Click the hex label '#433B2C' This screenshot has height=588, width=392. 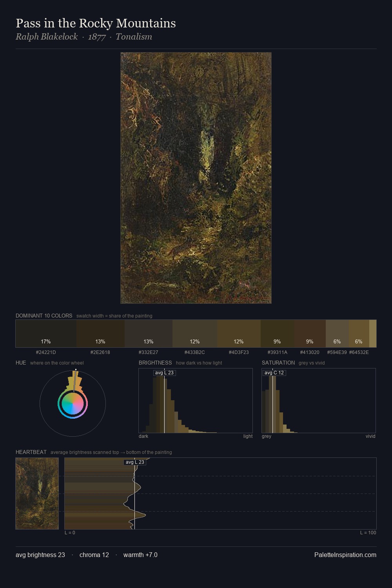(195, 352)
